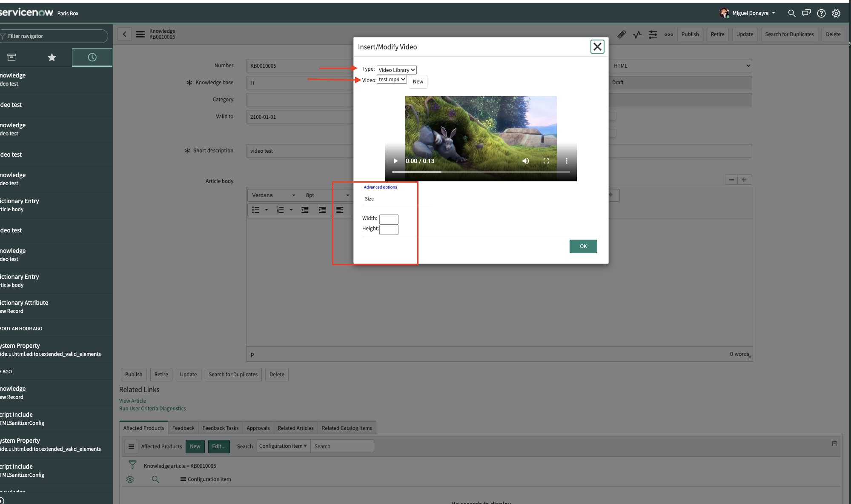The image size is (851, 504).
Task: Click the magnifier search icon in the header
Action: click(x=792, y=13)
